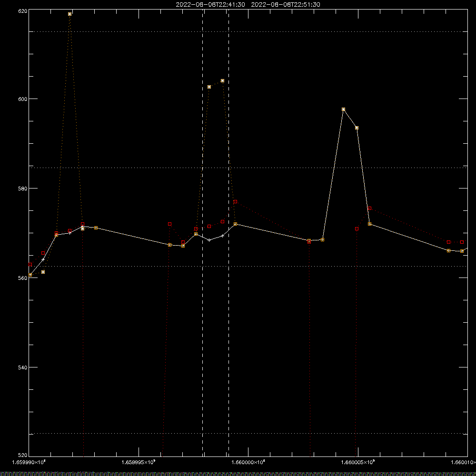
Task: Select the orange marker near 604 between dashed lines
Action: [x=222, y=81]
